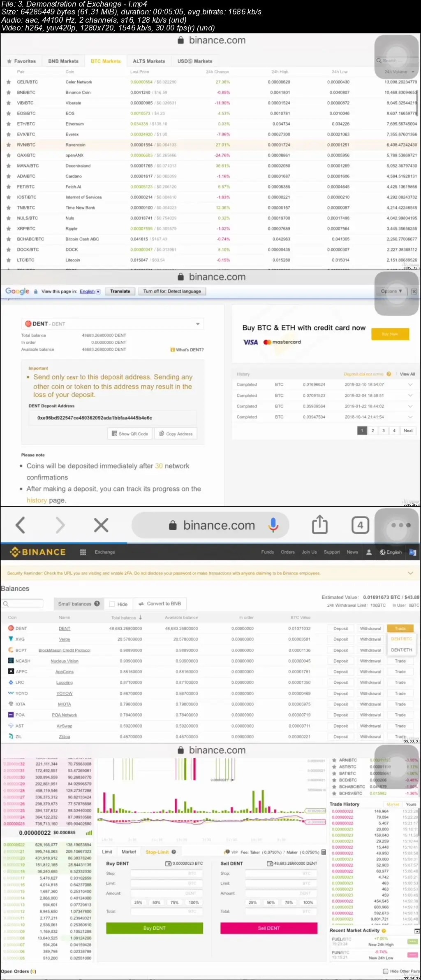Open the fee calculator icon beside Maker fee
421x980 pixels.
pyautogui.click(x=324, y=852)
